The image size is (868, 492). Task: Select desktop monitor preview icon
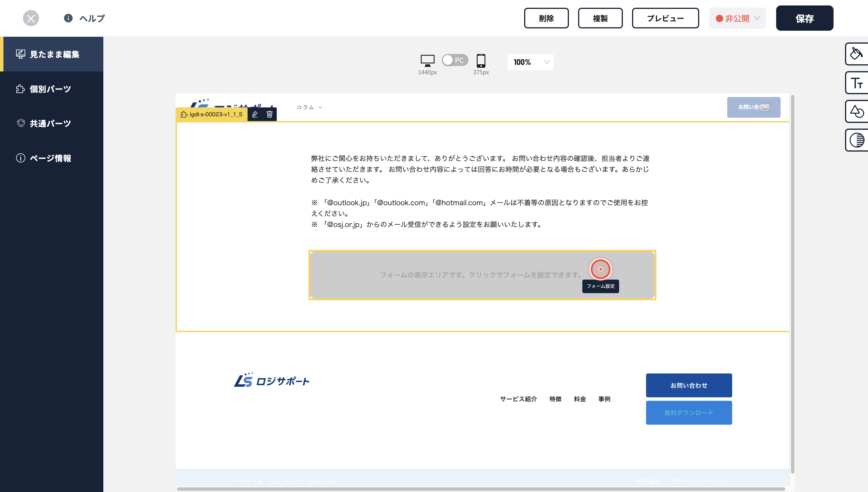pyautogui.click(x=427, y=61)
